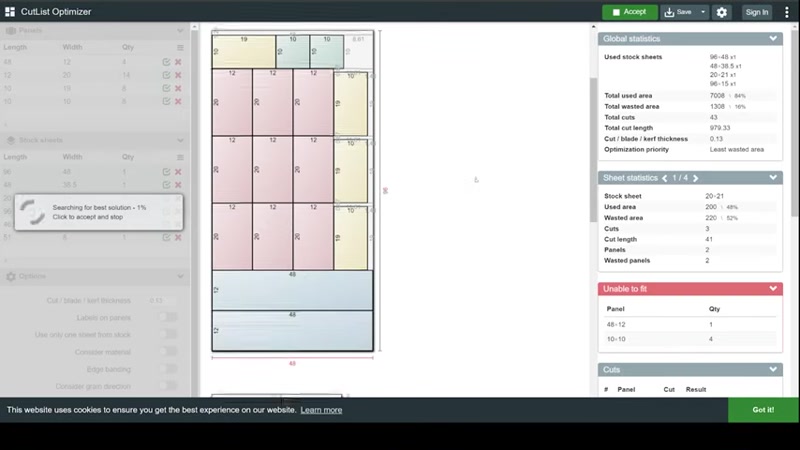Collapse the Unable to fit panel
The width and height of the screenshot is (800, 450).
(x=773, y=289)
